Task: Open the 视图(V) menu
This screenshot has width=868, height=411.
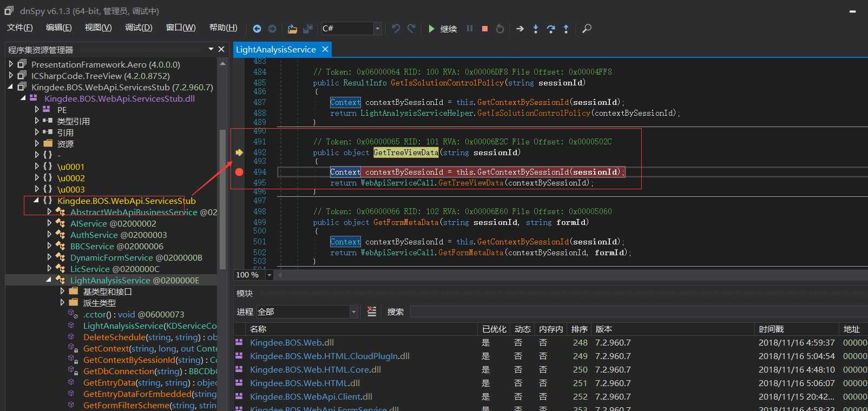Action: pyautogui.click(x=98, y=28)
